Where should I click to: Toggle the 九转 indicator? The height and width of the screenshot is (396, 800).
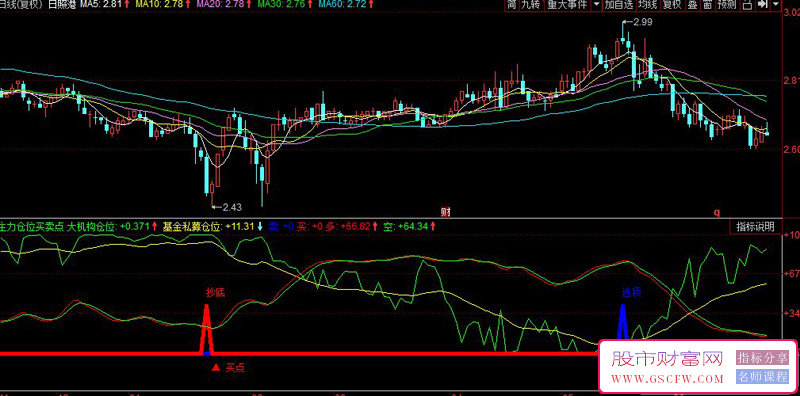pyautogui.click(x=532, y=5)
